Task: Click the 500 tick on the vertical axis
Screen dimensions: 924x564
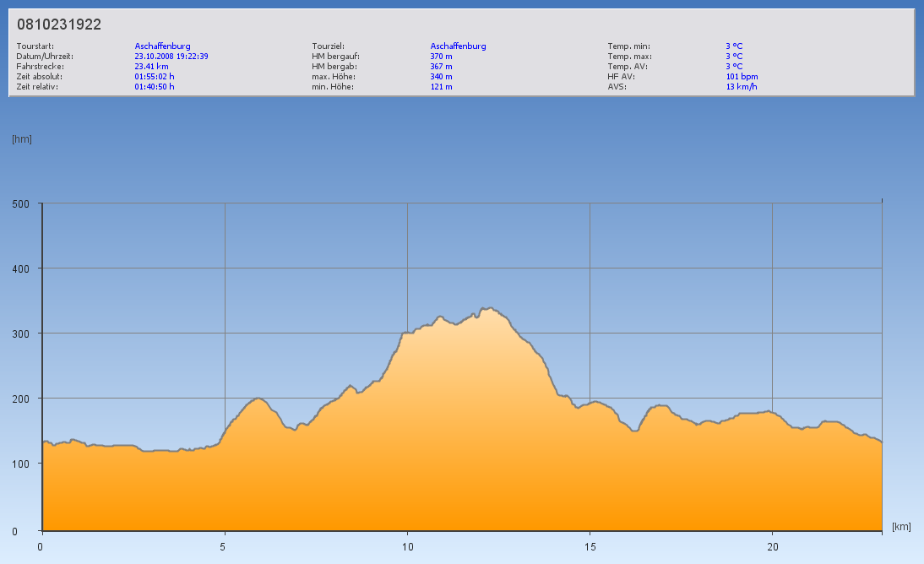Action: pos(21,203)
